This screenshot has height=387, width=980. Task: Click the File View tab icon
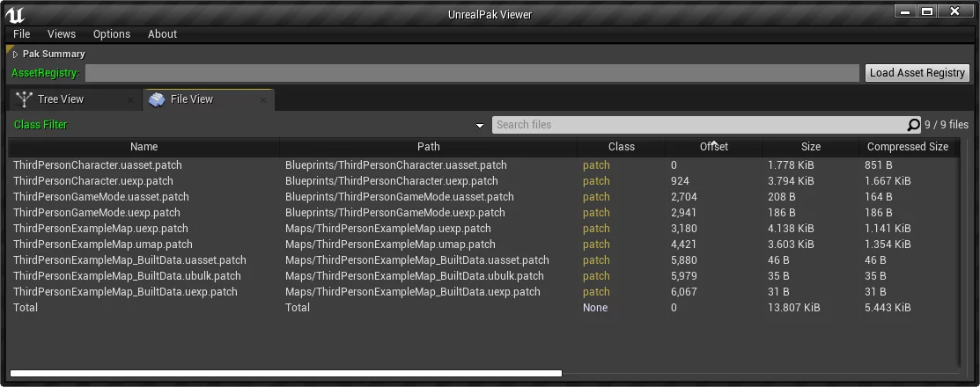(x=157, y=99)
